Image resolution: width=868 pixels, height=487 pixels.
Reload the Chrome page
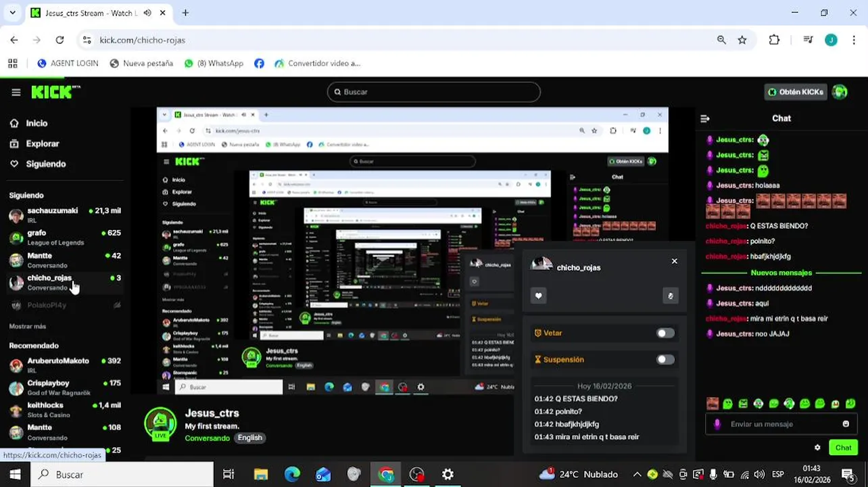(x=59, y=40)
